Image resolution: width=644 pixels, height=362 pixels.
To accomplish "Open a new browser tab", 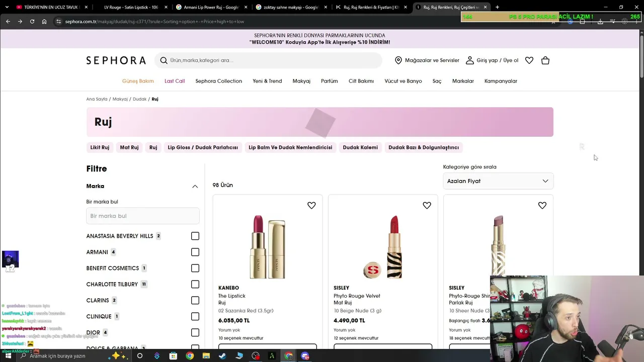I will click(x=497, y=7).
